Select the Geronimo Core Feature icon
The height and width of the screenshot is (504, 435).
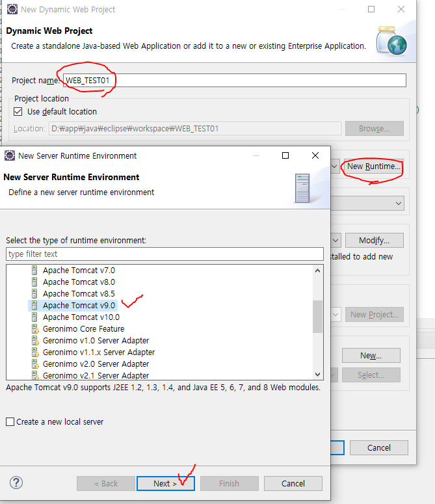click(x=35, y=329)
